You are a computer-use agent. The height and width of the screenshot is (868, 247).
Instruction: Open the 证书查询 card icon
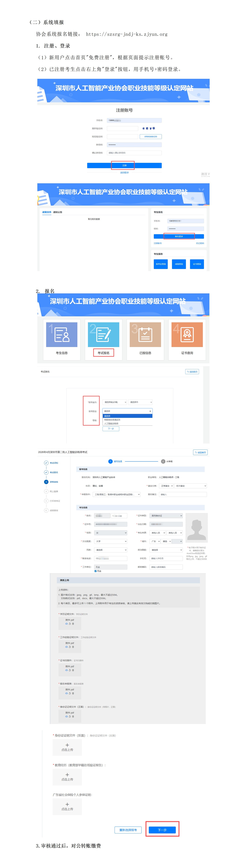coord(187,334)
